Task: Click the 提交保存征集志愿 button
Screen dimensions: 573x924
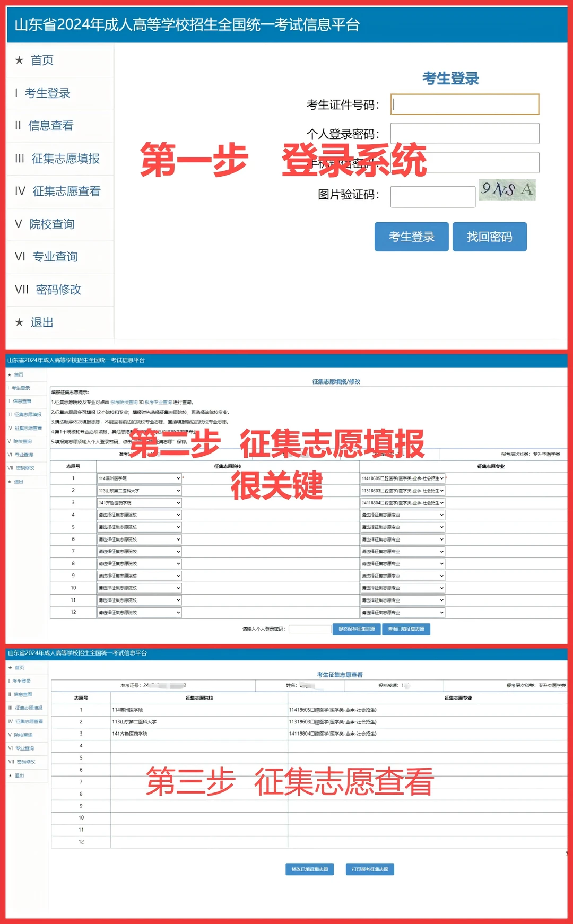Action: pos(357,629)
